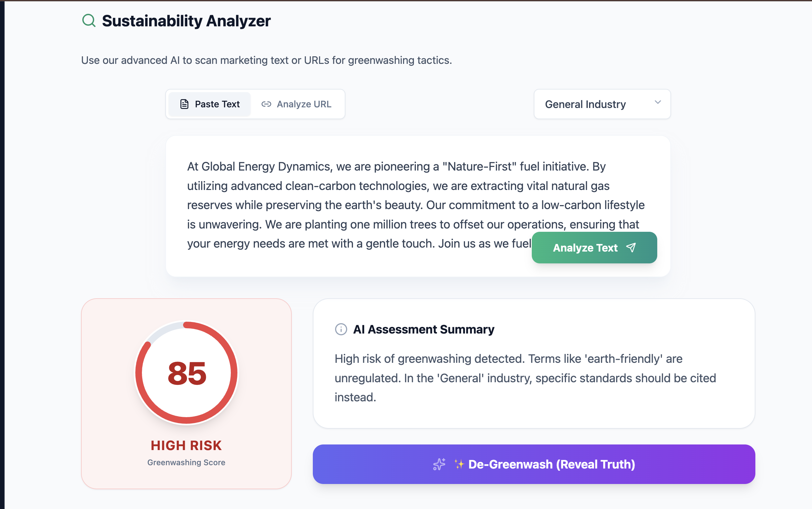Click the AI Assessment Summary heading

[x=423, y=329]
